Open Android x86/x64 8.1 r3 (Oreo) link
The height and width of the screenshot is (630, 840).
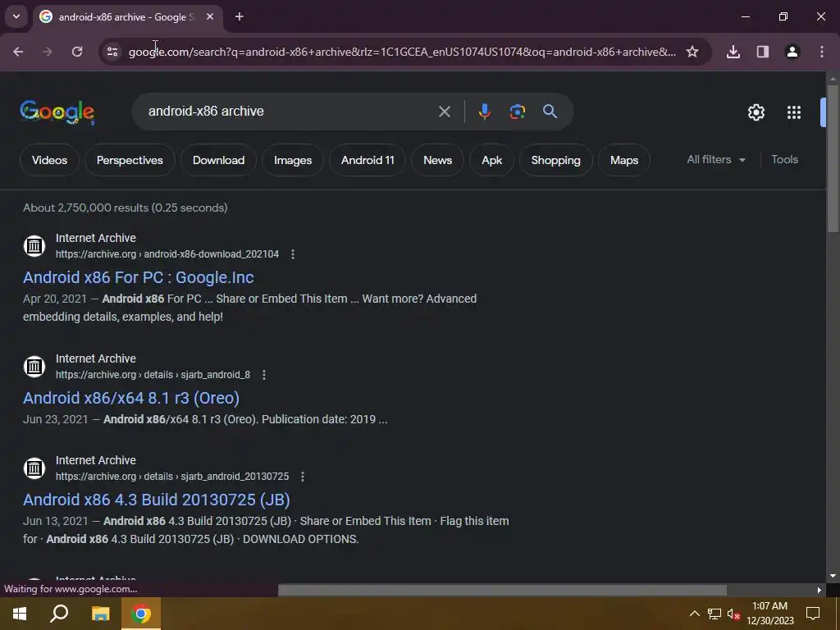131,398
